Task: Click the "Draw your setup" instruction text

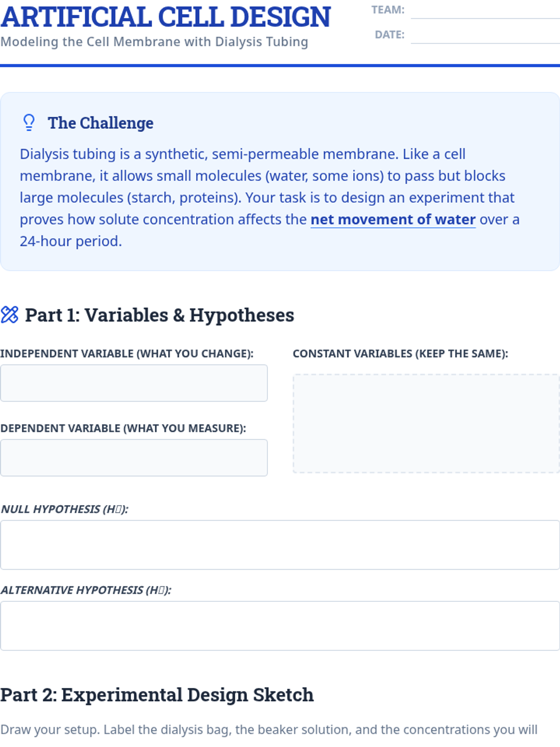Action: [x=269, y=730]
